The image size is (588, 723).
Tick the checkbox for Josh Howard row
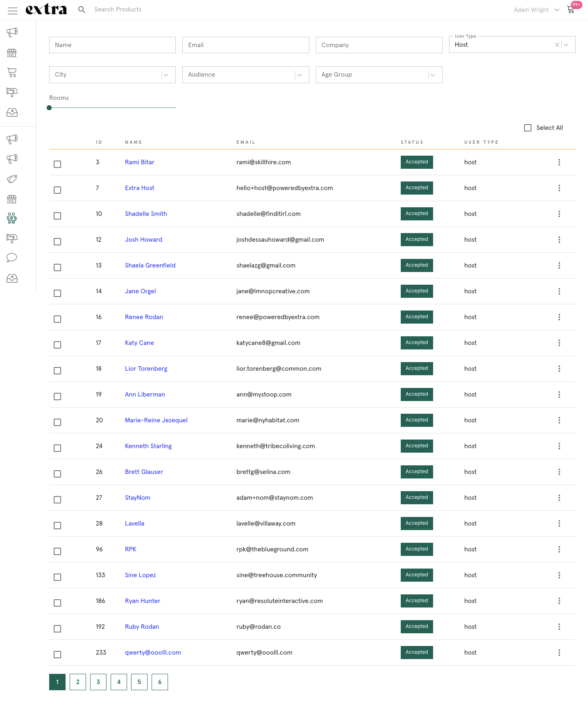[x=57, y=242]
